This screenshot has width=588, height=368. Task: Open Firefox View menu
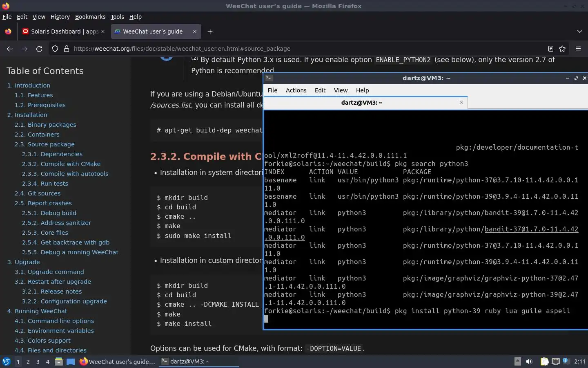coord(39,17)
